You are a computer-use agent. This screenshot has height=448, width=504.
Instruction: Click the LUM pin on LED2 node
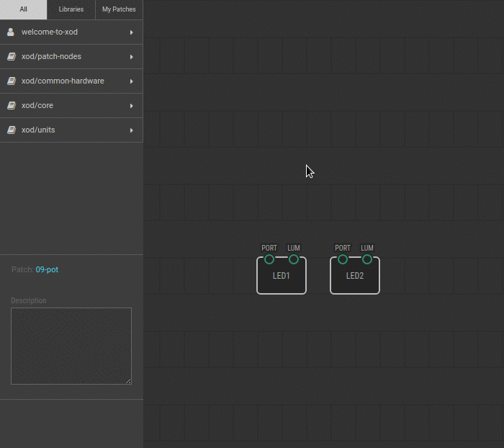pos(367,259)
